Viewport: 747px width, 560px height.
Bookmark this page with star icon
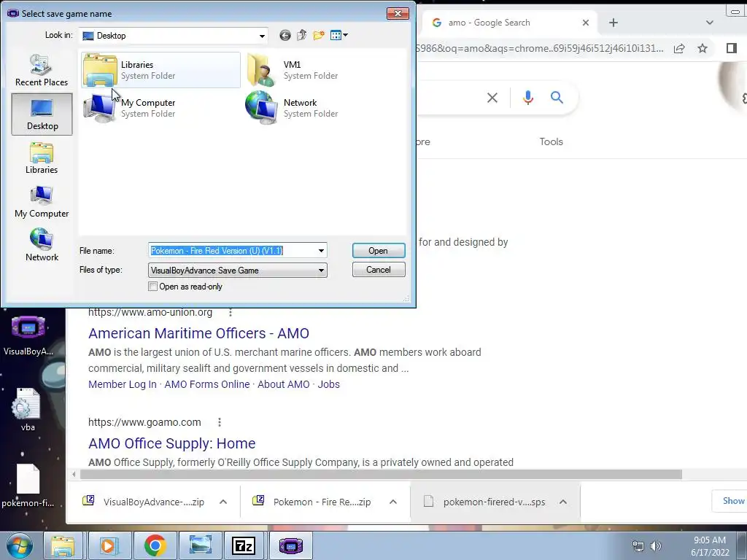pos(703,48)
